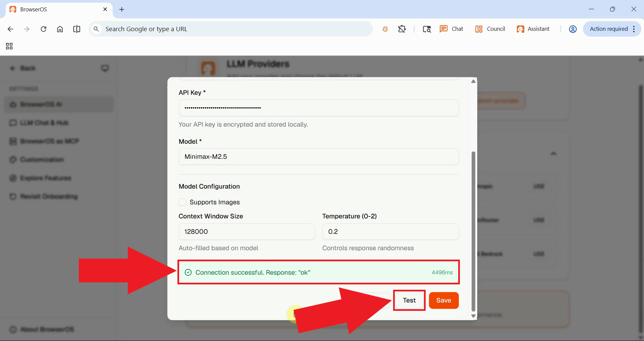Viewport: 644px width, 341px height.
Task: Click the orange bug icon
Action: coord(385,29)
